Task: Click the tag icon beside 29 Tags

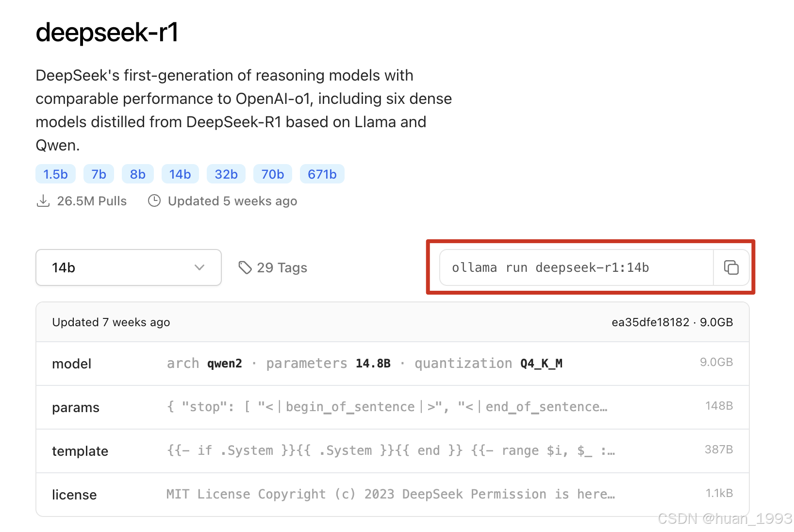Action: [x=245, y=267]
